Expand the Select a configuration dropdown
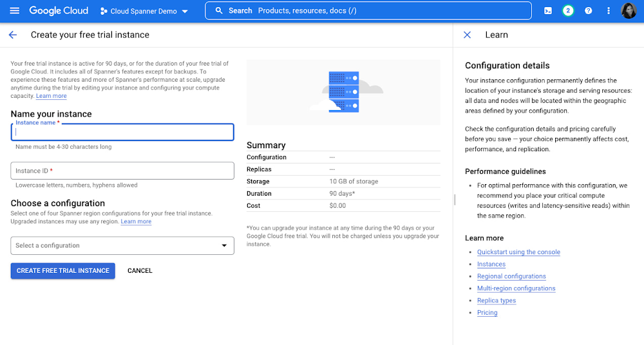The height and width of the screenshot is (345, 644). tap(122, 246)
